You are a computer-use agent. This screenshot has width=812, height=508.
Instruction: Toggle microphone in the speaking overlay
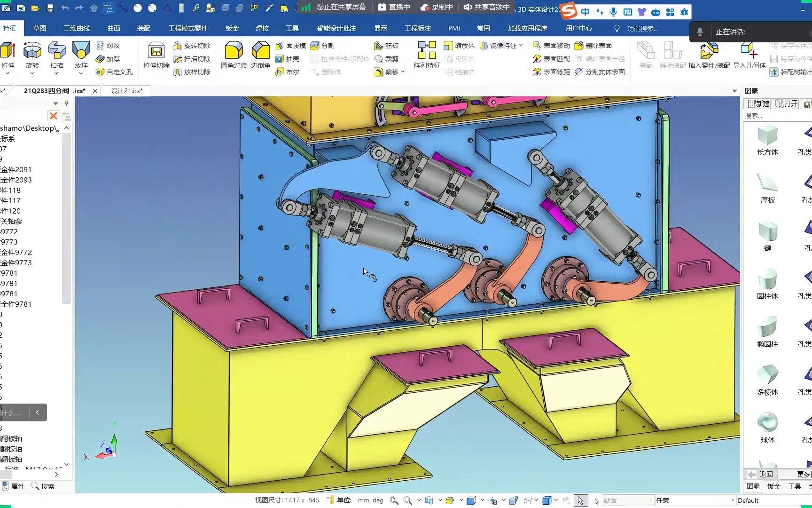(700, 32)
